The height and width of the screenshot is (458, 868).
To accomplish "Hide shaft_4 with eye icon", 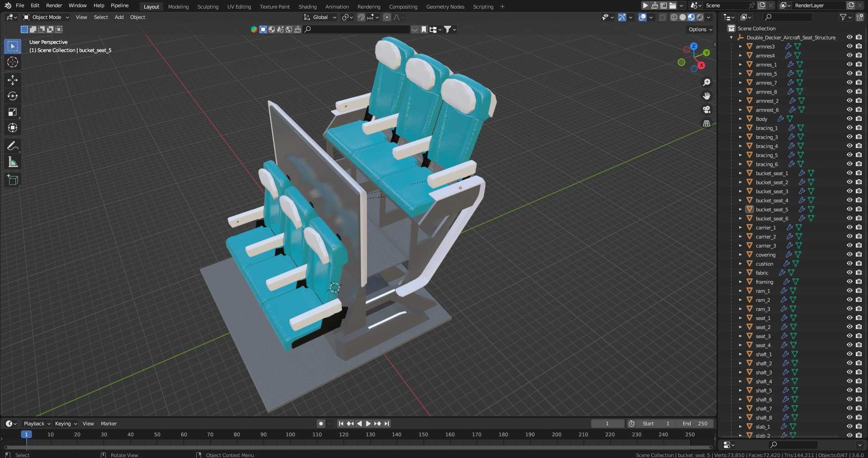I will click(x=849, y=381).
